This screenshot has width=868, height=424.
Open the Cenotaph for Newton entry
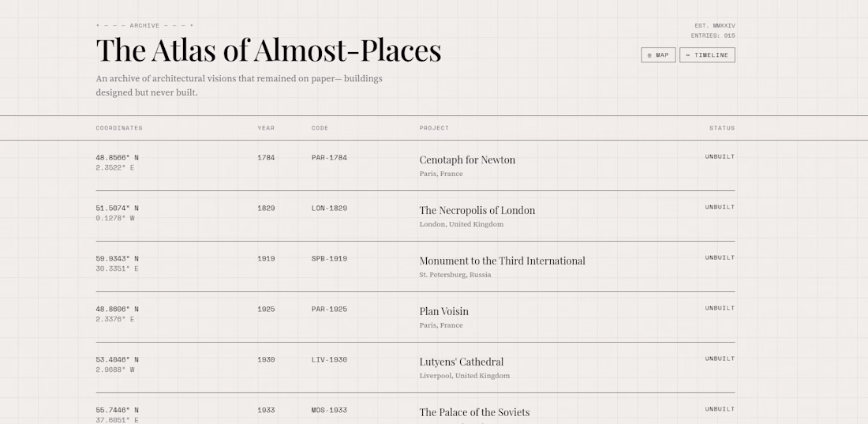coord(467,160)
